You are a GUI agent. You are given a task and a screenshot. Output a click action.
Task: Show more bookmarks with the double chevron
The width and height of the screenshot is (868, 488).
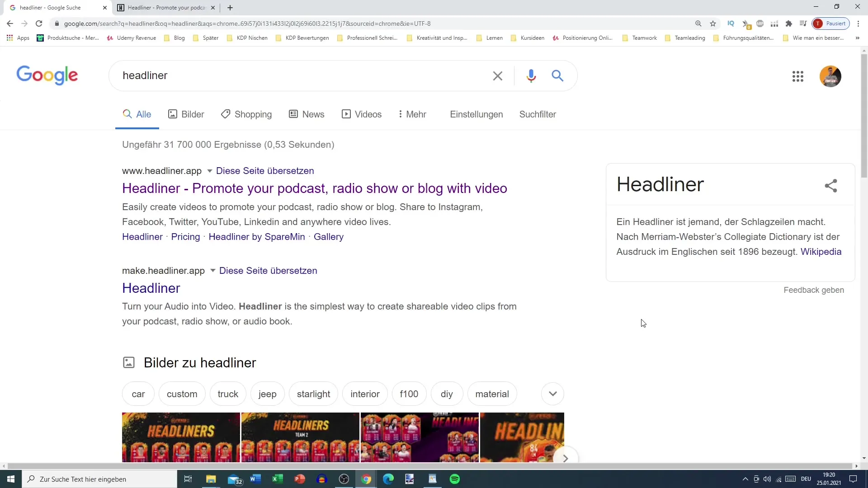point(857,38)
